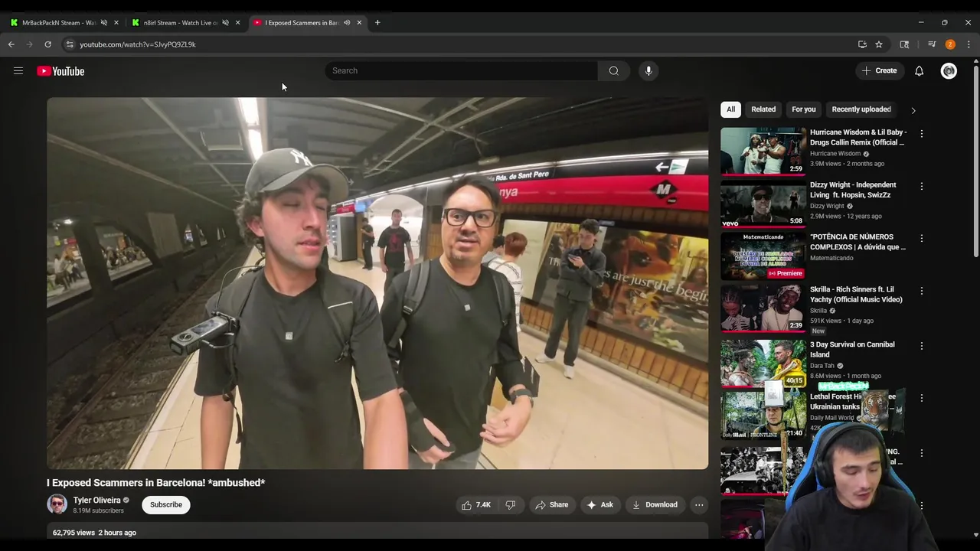Select the Recently uploaded filter chip
Image resolution: width=980 pixels, height=551 pixels.
tap(861, 109)
